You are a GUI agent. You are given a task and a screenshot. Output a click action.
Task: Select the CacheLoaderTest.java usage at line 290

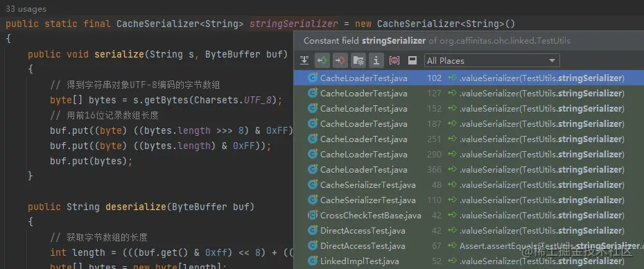pos(469,155)
